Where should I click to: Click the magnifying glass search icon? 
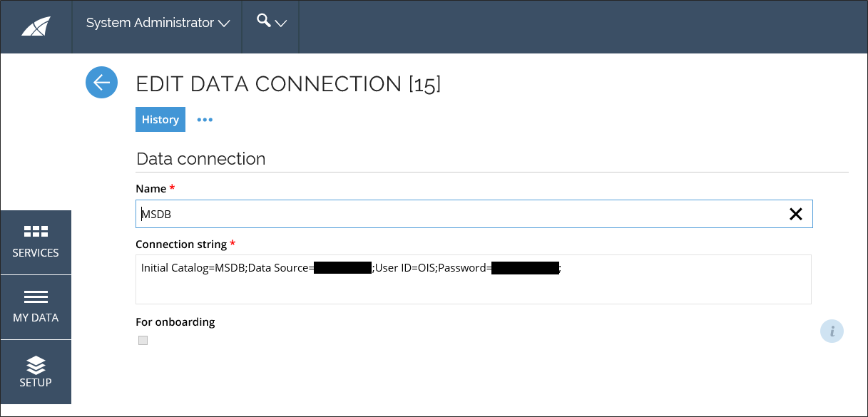(x=263, y=21)
